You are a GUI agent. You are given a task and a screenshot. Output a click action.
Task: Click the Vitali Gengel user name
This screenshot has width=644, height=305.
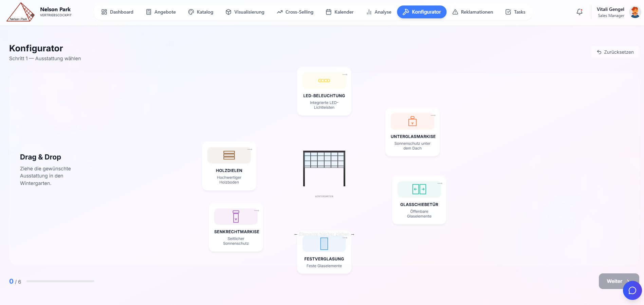click(x=610, y=9)
